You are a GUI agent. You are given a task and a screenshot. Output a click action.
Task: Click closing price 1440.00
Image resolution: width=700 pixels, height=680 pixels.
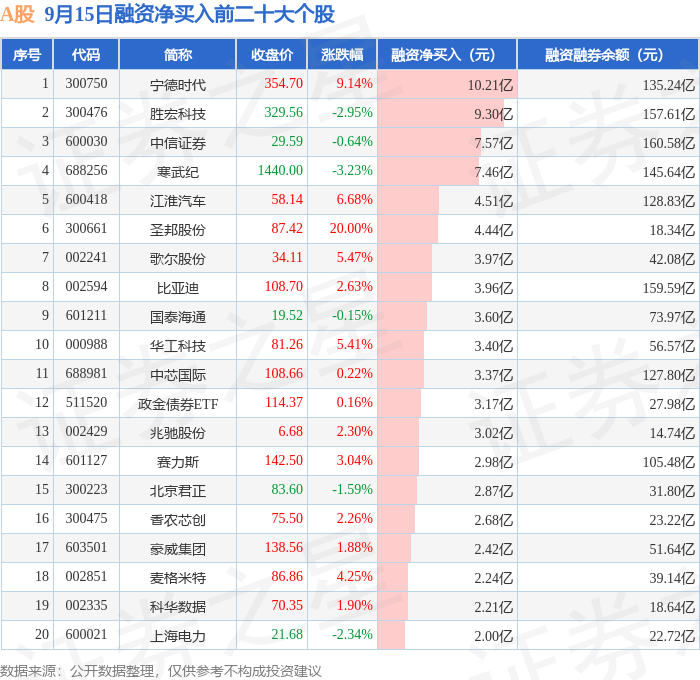[280, 171]
